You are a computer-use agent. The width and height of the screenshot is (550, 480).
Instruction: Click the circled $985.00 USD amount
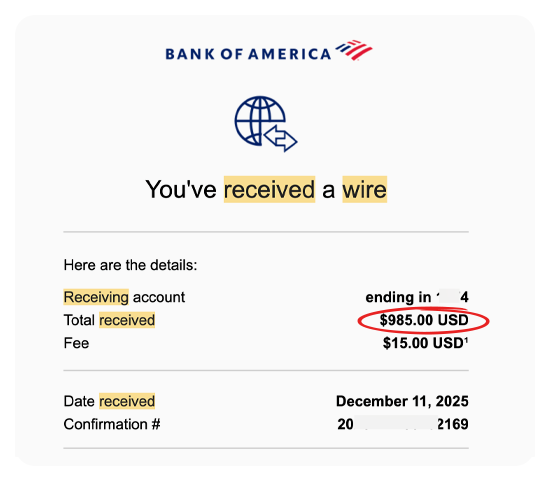424,320
